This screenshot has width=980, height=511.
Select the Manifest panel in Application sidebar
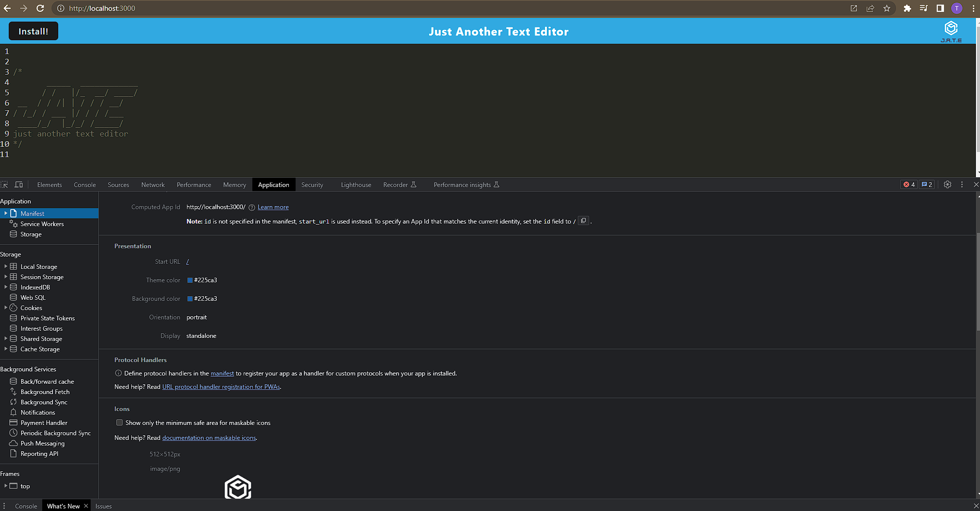tap(32, 213)
